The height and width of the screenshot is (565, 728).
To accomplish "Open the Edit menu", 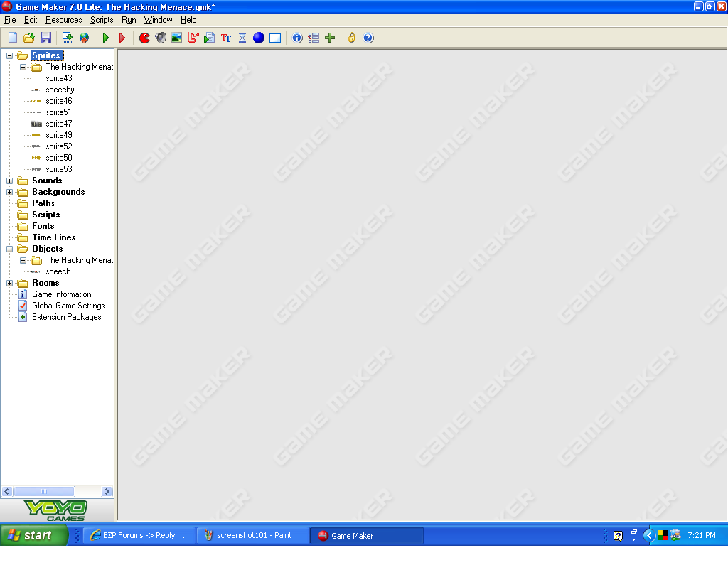I will (31, 20).
